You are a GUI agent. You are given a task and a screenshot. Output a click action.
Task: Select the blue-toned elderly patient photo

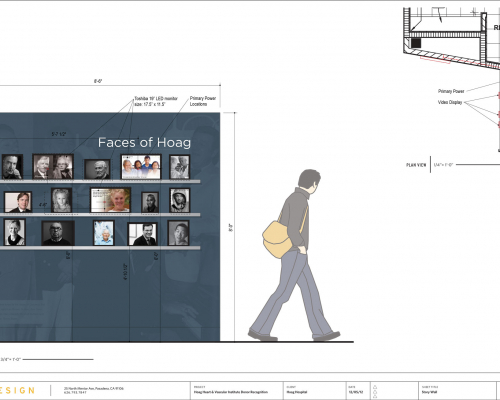pyautogui.click(x=104, y=233)
